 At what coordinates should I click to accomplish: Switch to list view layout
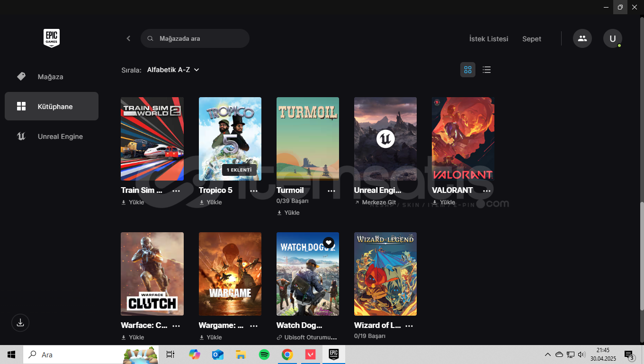point(486,70)
